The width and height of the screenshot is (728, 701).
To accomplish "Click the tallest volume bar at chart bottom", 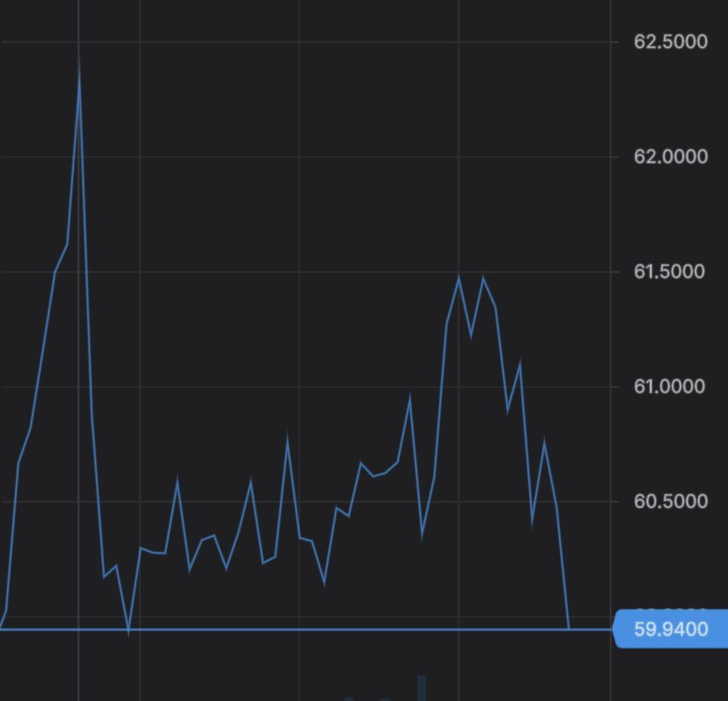I will pyautogui.click(x=421, y=688).
